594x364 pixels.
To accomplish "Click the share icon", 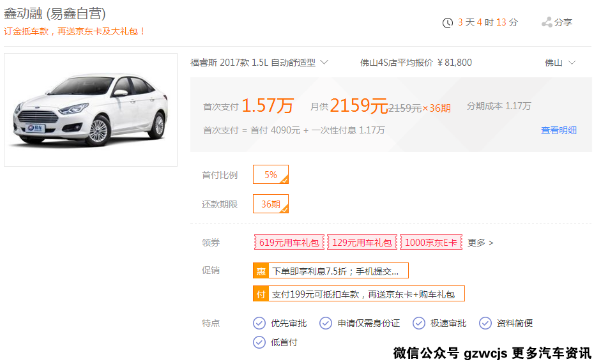I will [547, 22].
